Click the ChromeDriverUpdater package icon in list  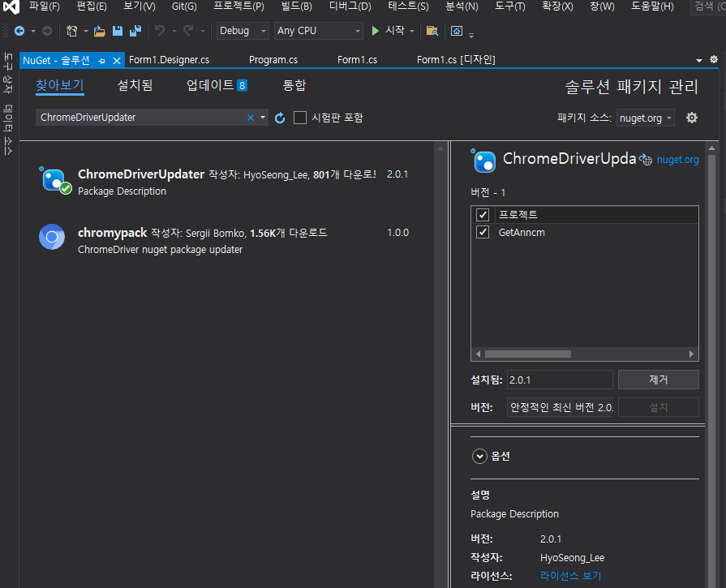click(55, 181)
